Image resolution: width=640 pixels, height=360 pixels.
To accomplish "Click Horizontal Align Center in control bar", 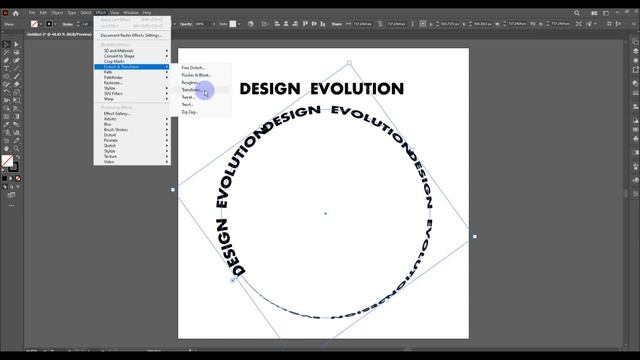I will [286, 24].
